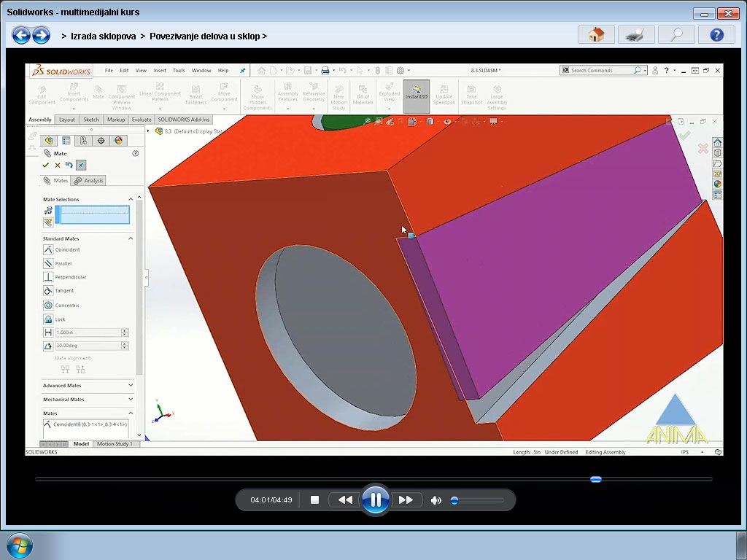Open the Insert menu
This screenshot has height=560, width=747.
[158, 71]
